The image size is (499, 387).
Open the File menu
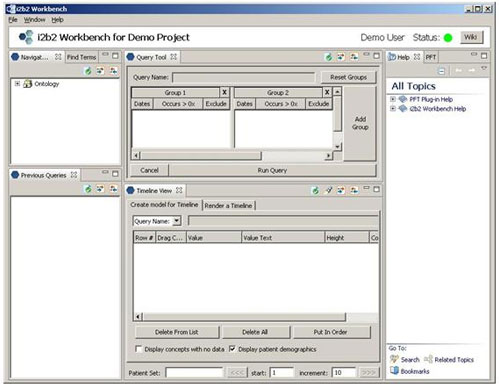click(x=13, y=20)
